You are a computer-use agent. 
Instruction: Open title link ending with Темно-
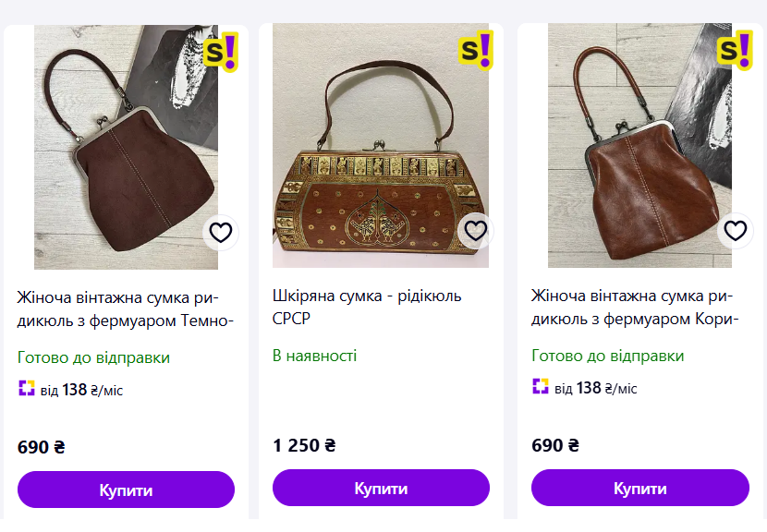coord(126,309)
